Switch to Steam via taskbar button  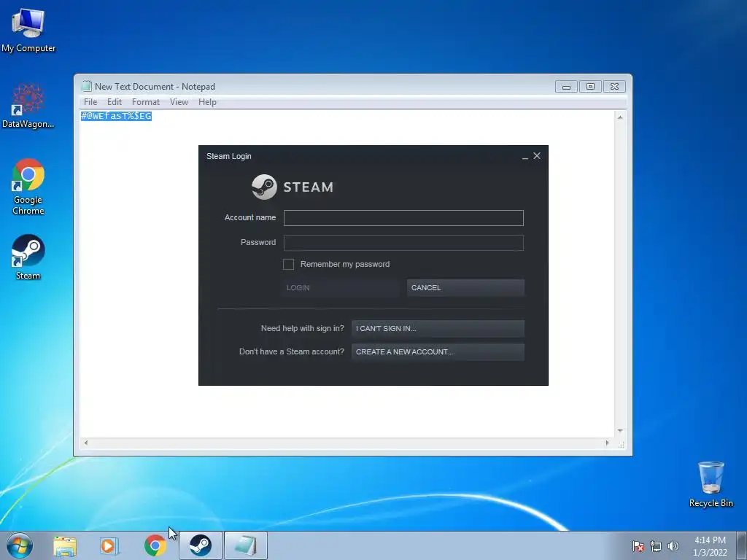click(201, 545)
